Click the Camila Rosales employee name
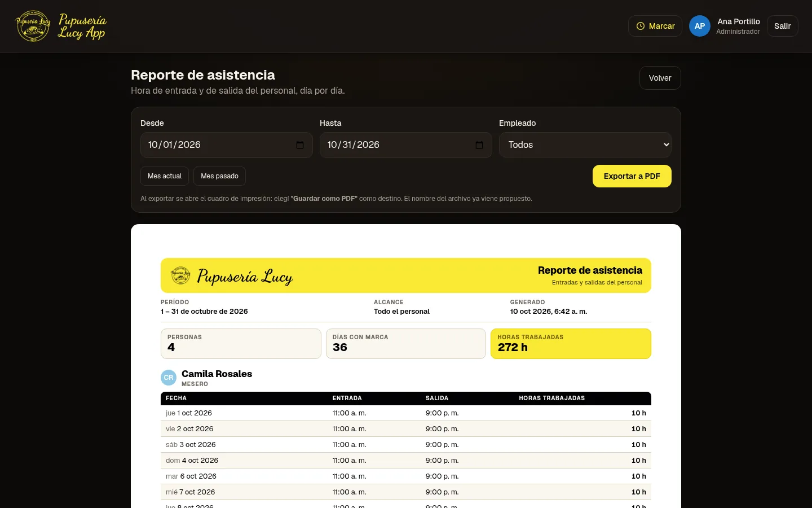Viewport: 812px width, 508px height. pos(217,374)
